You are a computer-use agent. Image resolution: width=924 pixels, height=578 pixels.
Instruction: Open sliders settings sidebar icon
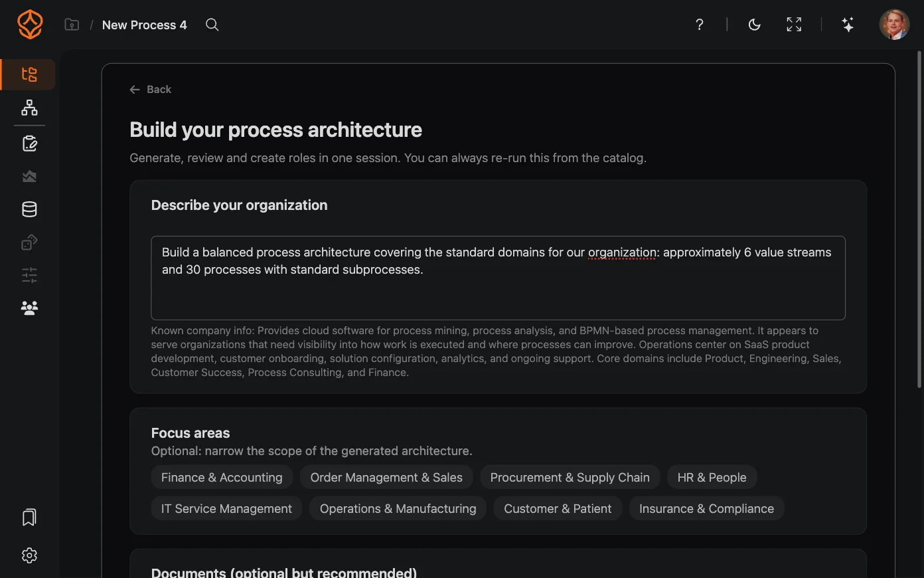click(29, 275)
